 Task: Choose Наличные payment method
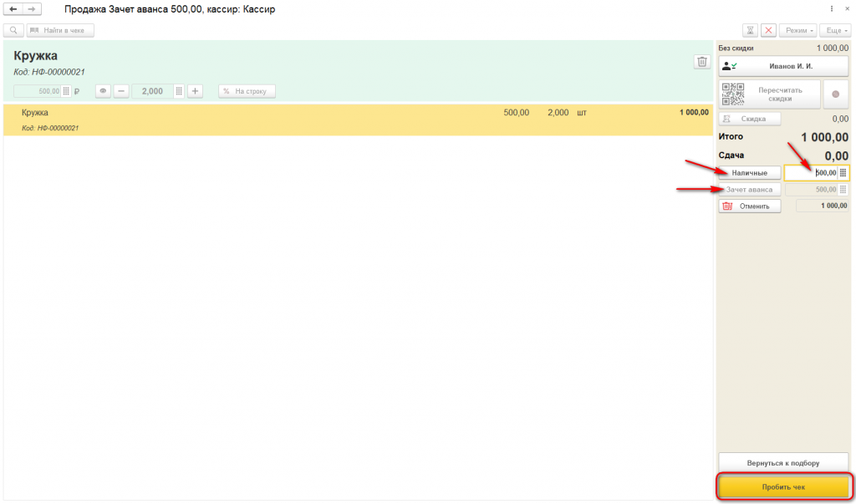(750, 173)
